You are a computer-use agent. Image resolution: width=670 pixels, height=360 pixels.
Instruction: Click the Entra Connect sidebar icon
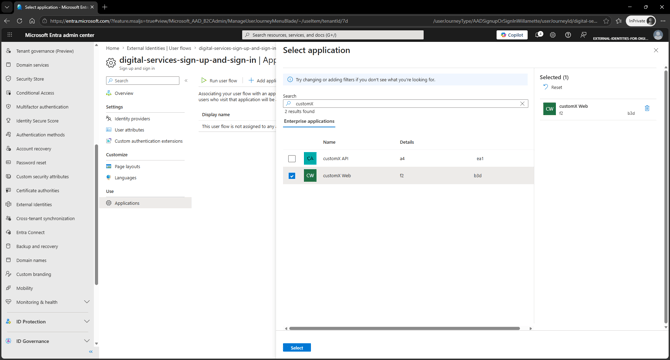click(x=8, y=232)
